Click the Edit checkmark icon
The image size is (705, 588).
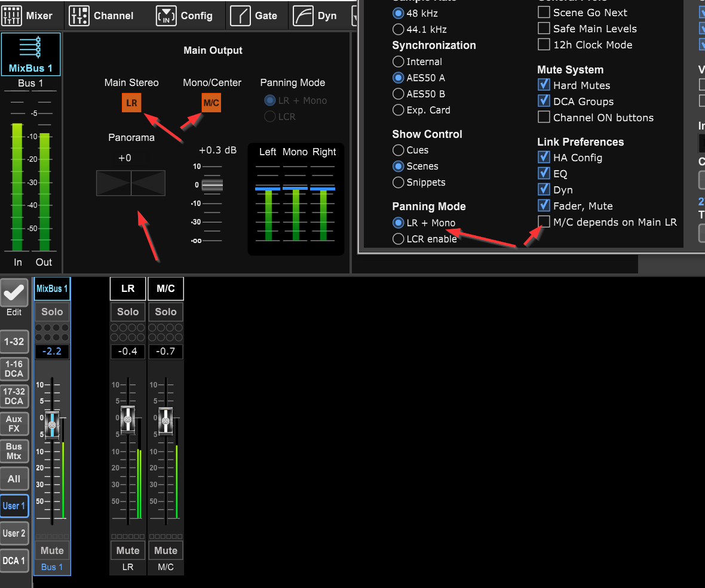[14, 293]
